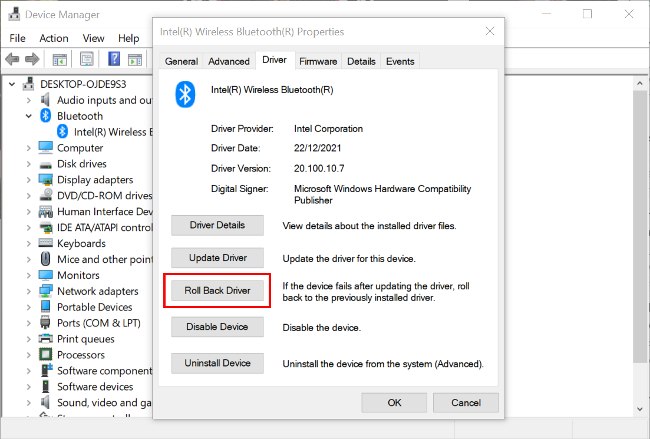
Task: Expand the Disk drives node
Action: [x=29, y=164]
